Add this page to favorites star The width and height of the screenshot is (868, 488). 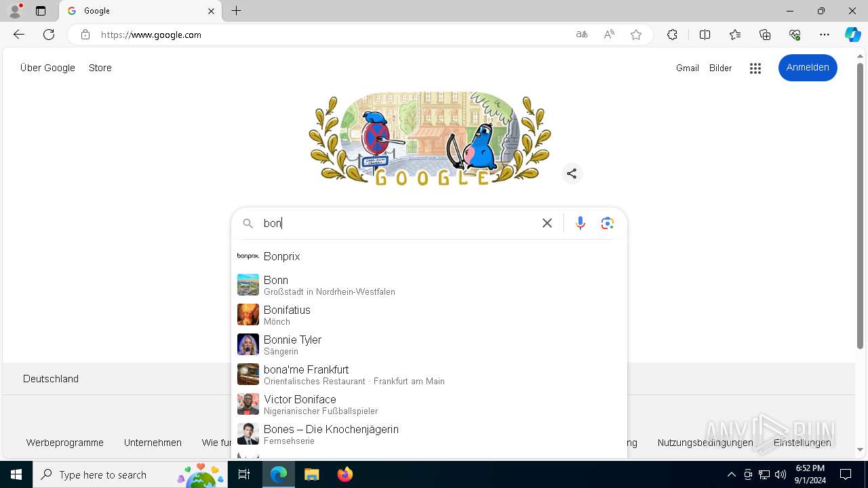point(636,35)
